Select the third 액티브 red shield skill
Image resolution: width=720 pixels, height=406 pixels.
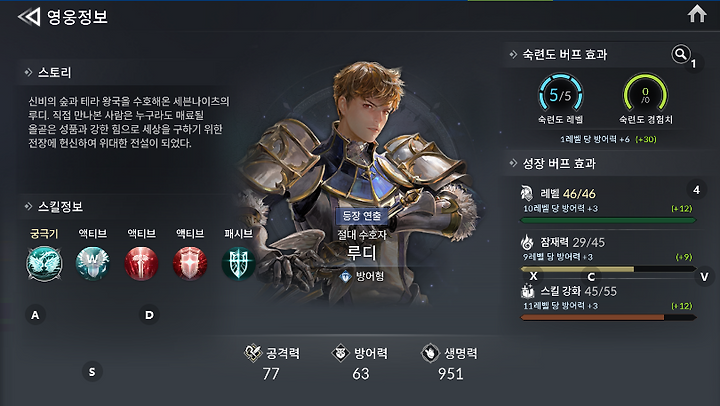click(x=190, y=264)
